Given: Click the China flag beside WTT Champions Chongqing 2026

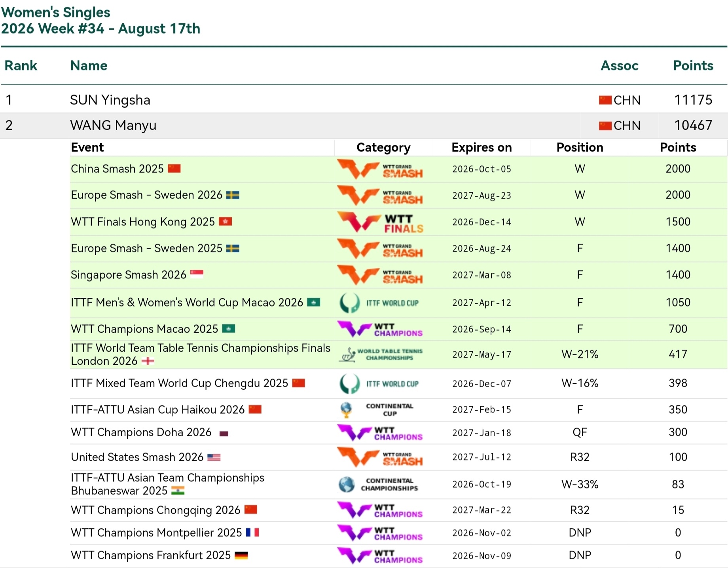Looking at the screenshot, I should [251, 509].
